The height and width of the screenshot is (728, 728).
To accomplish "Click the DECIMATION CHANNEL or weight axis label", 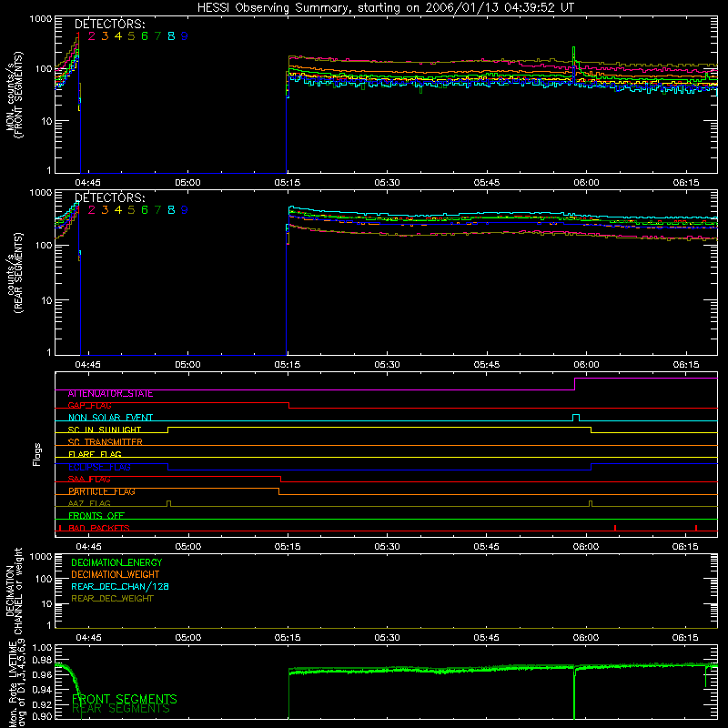I will click(14, 591).
